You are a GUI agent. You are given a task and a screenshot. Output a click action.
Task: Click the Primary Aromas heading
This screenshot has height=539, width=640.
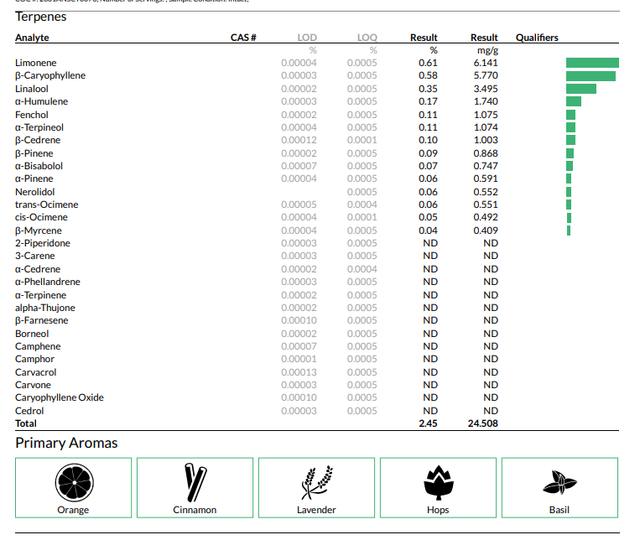(x=67, y=443)
